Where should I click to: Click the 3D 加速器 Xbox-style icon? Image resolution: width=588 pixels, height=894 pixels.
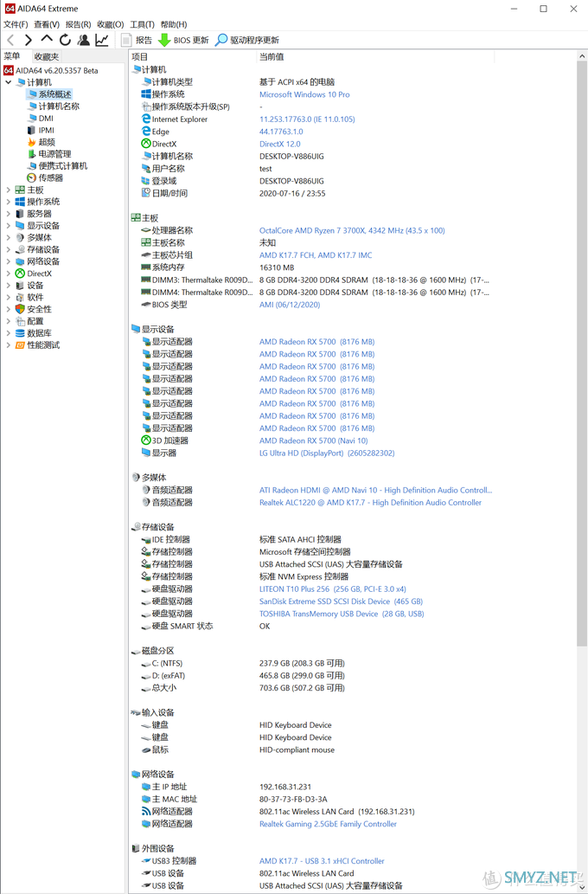[x=146, y=441]
